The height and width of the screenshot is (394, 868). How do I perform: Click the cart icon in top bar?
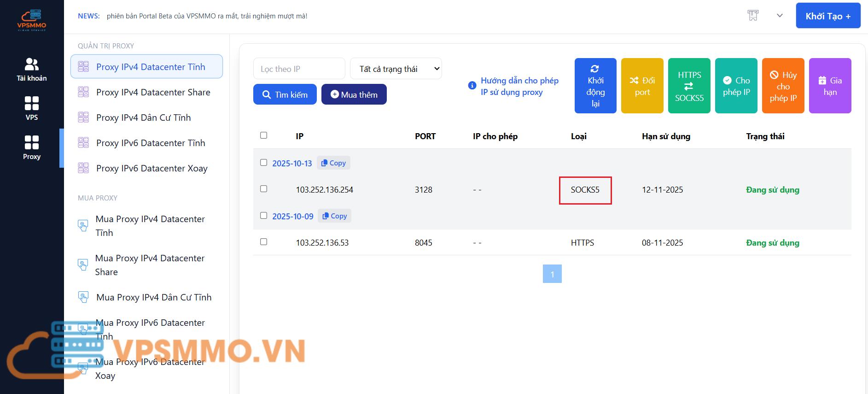753,16
